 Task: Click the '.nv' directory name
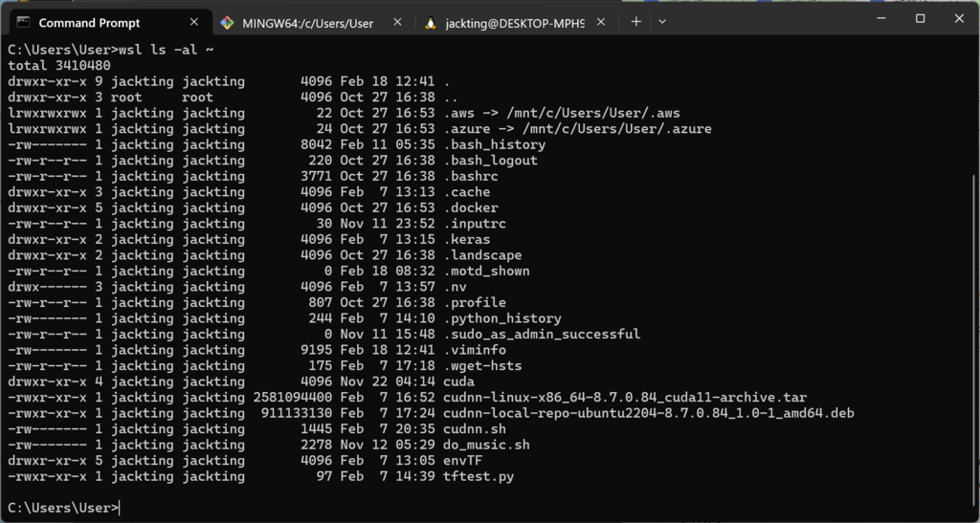tap(455, 287)
